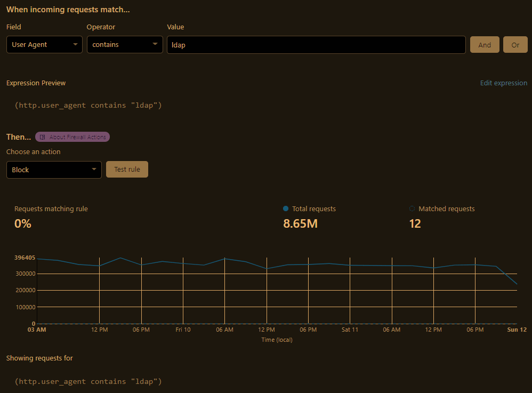532x393 pixels.
Task: Click the Choose an action label
Action: click(x=33, y=151)
